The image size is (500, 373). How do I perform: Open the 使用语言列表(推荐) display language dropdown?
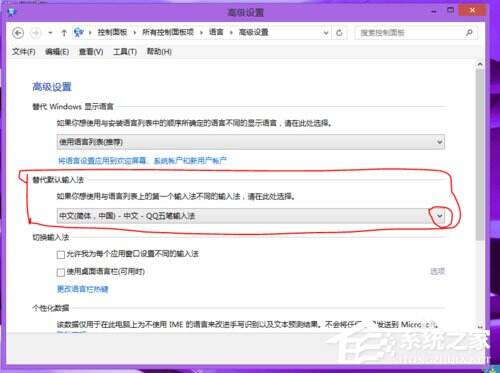coord(251,142)
